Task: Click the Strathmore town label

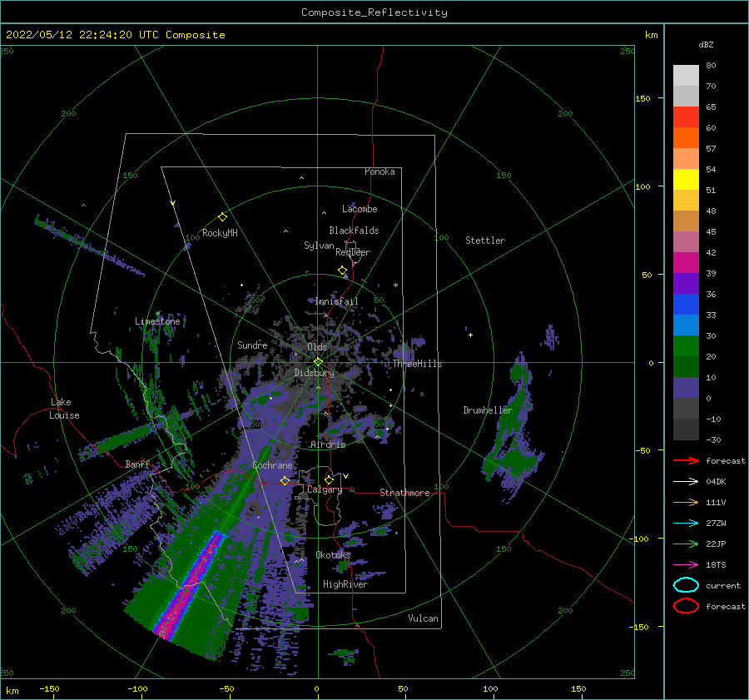Action: click(404, 493)
